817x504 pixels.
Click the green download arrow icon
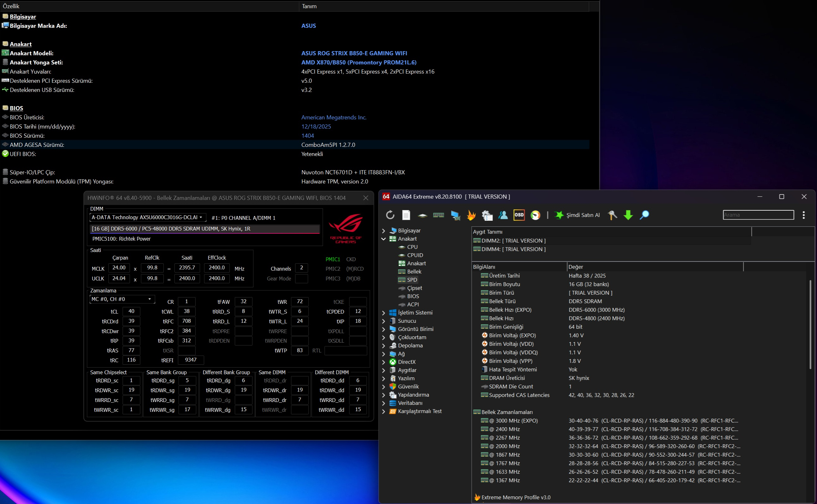pyautogui.click(x=628, y=215)
